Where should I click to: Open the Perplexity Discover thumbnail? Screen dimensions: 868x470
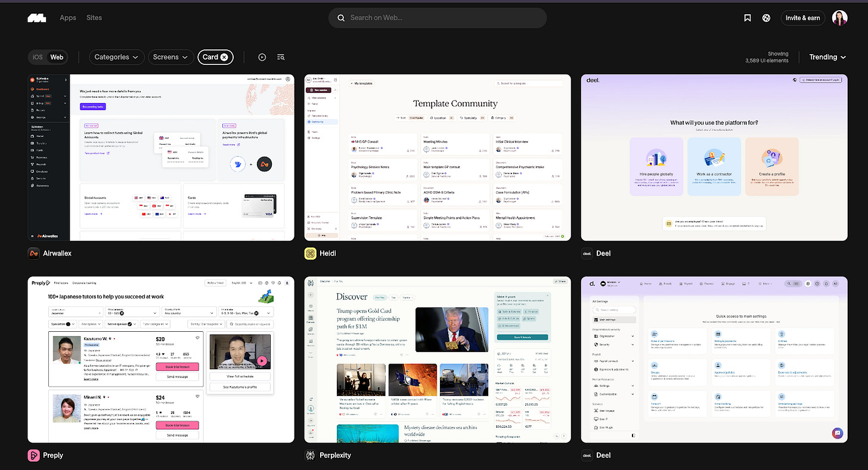(438, 360)
